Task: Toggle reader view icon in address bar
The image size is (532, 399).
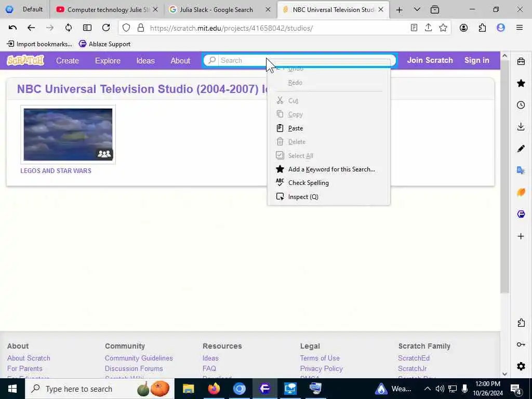Action: click(x=414, y=28)
